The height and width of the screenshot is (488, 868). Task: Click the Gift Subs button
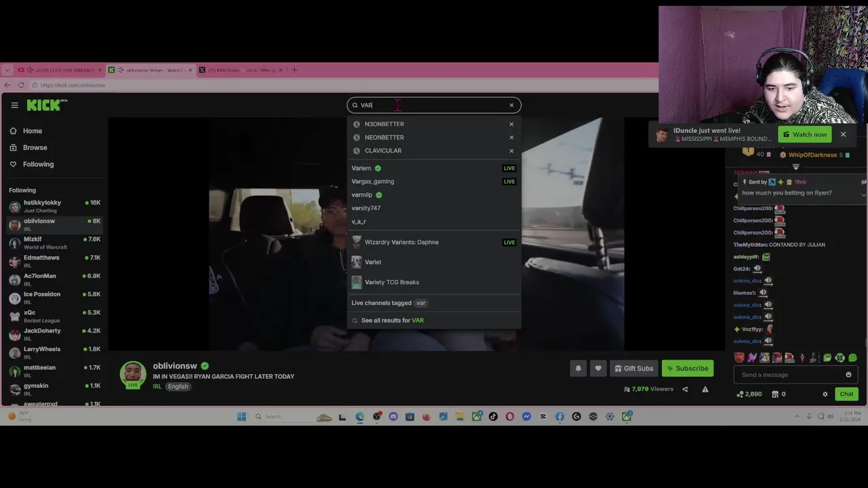[633, 368]
